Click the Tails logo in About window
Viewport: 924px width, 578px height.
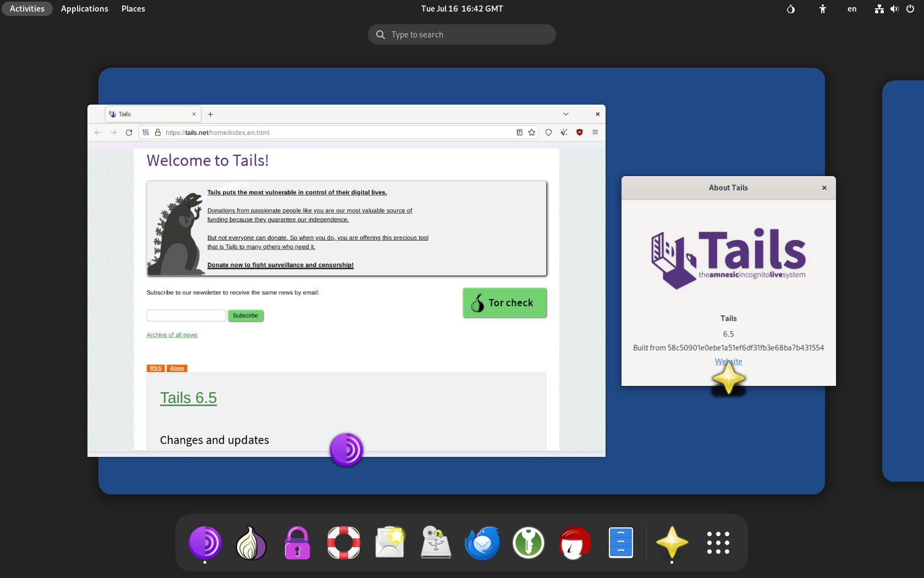pyautogui.click(x=728, y=259)
